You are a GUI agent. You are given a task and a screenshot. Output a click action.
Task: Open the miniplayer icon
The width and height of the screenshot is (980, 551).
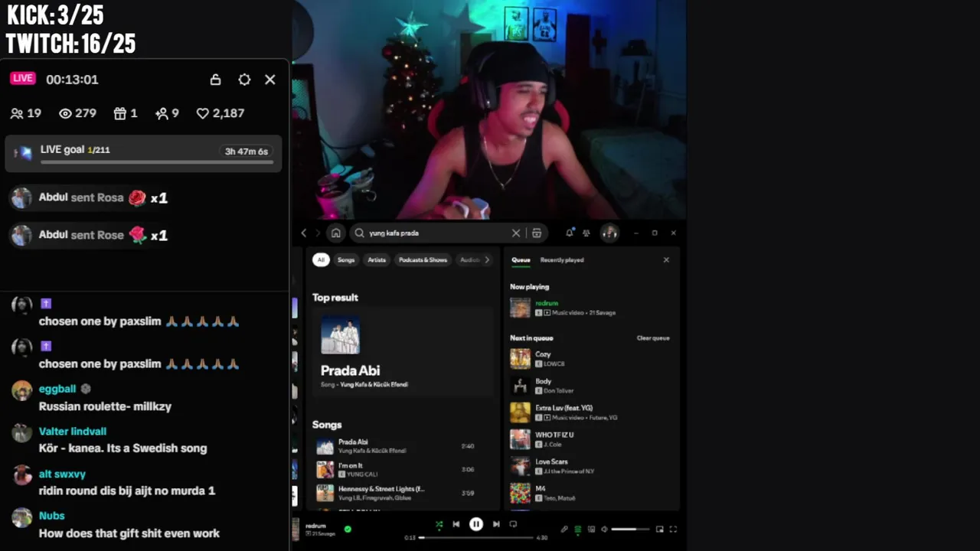pos(659,529)
